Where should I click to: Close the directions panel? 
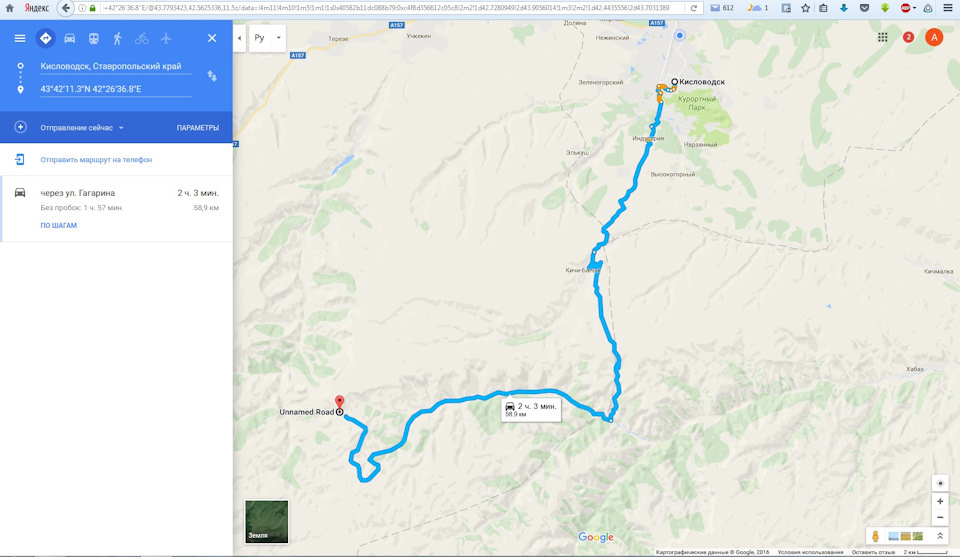point(212,38)
